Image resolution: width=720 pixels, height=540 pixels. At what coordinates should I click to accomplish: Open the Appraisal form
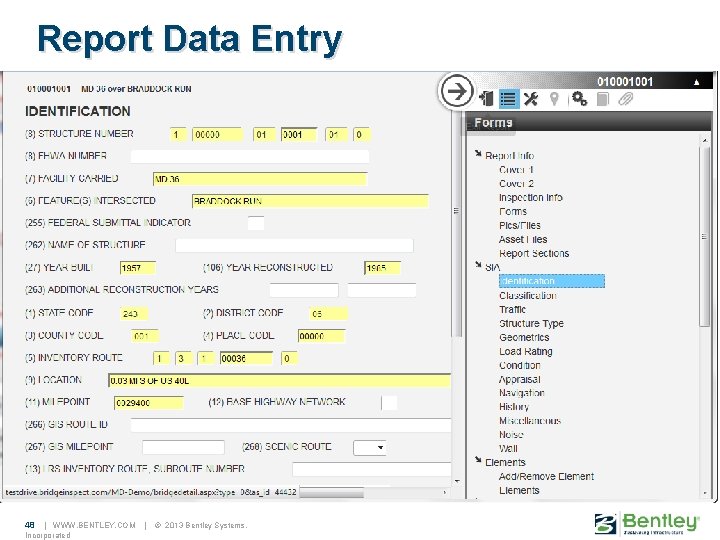click(x=519, y=379)
